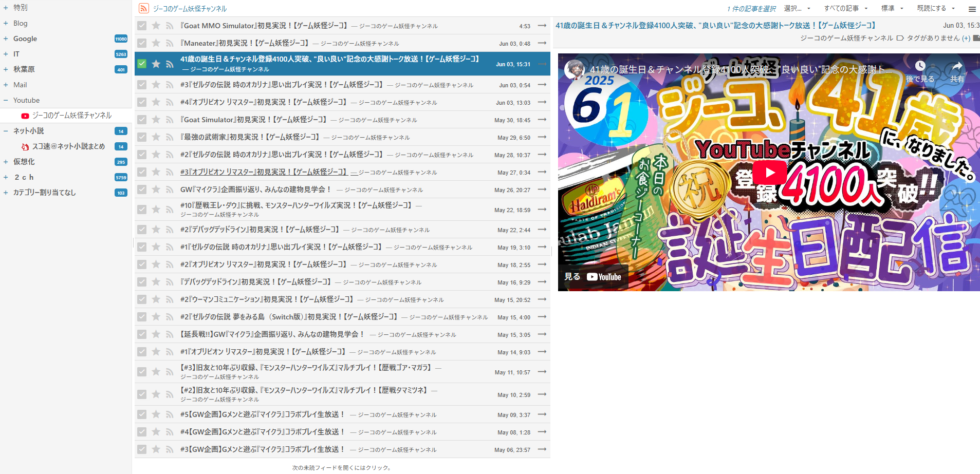The image size is (980, 474).
Task: Play the embedded YouTube video
Action: [x=769, y=173]
